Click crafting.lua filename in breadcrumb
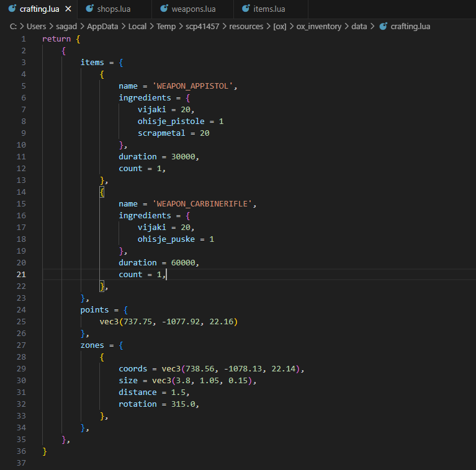 pyautogui.click(x=410, y=27)
